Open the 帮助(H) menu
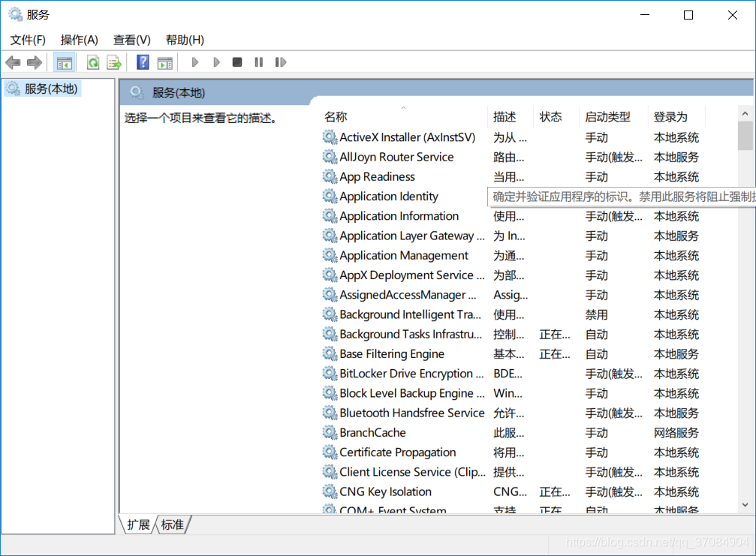Screen dimensions: 756x556 [x=185, y=40]
